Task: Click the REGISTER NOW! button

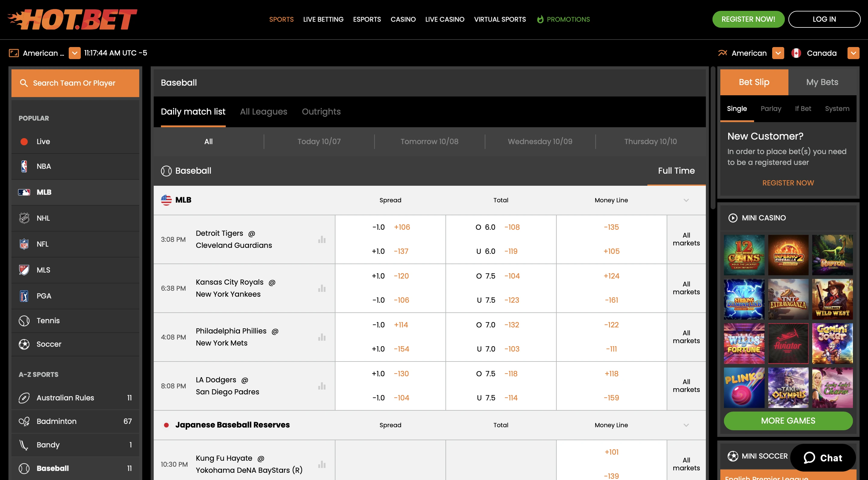Action: pyautogui.click(x=748, y=19)
